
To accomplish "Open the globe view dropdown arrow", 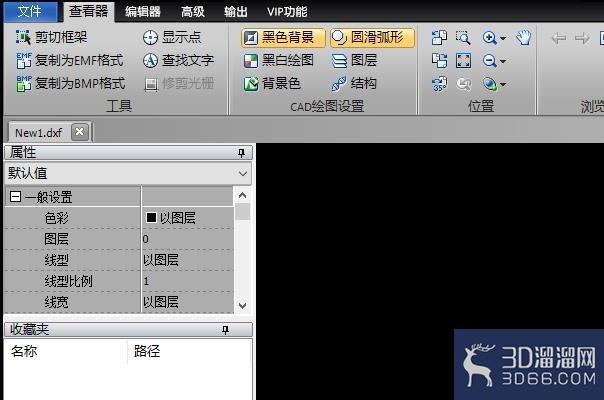I will coord(503,84).
